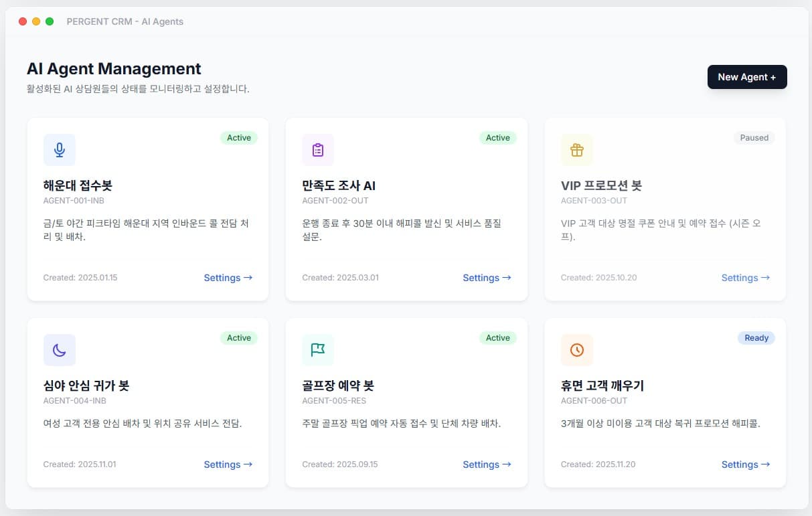The image size is (812, 516).
Task: Open Settings for 해운대 접수봇
Action: coord(228,278)
